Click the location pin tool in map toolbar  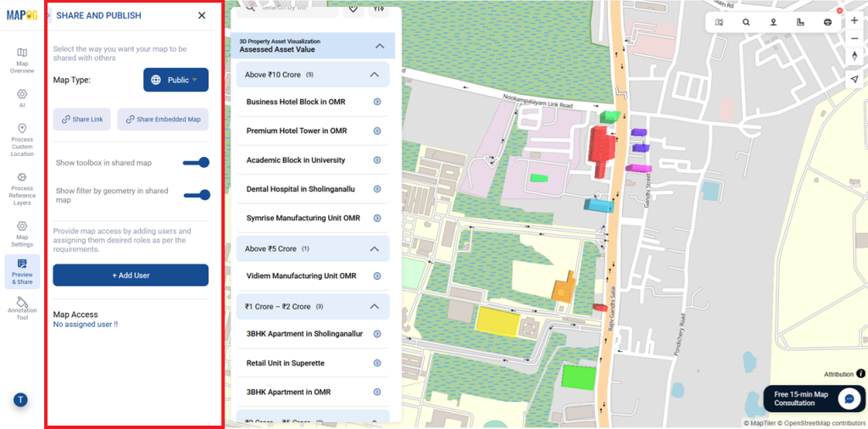(x=773, y=22)
